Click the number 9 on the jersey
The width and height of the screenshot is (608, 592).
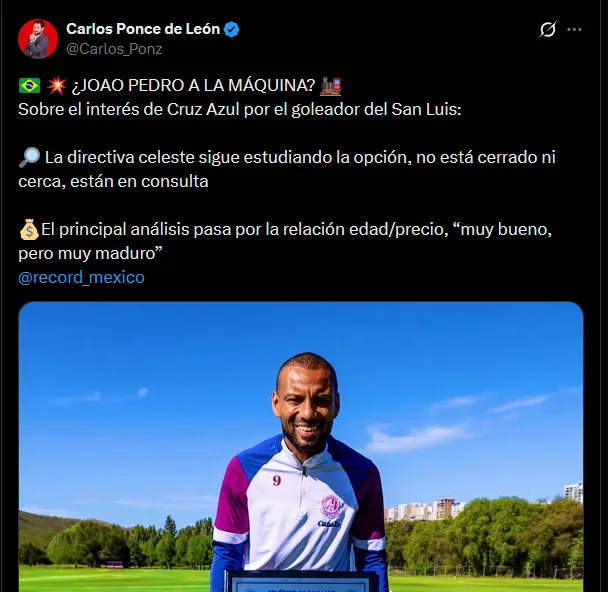pos(276,480)
